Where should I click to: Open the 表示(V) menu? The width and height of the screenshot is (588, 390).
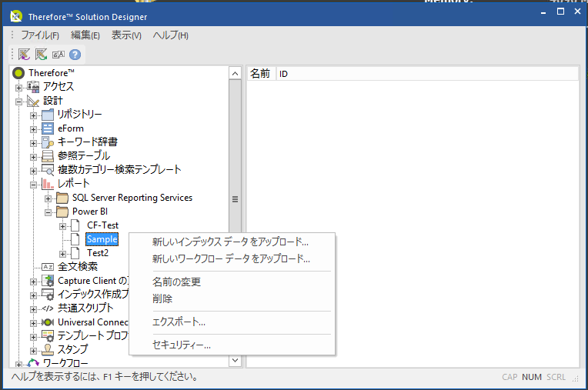(126, 35)
